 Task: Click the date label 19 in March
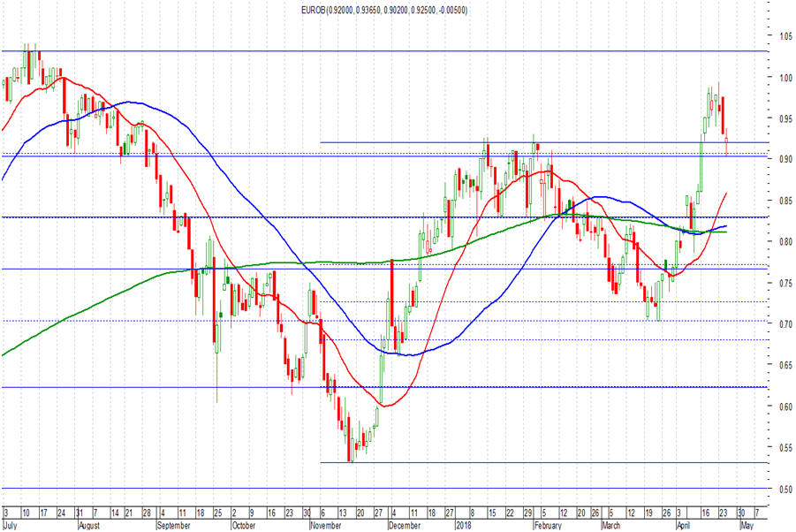pos(648,513)
